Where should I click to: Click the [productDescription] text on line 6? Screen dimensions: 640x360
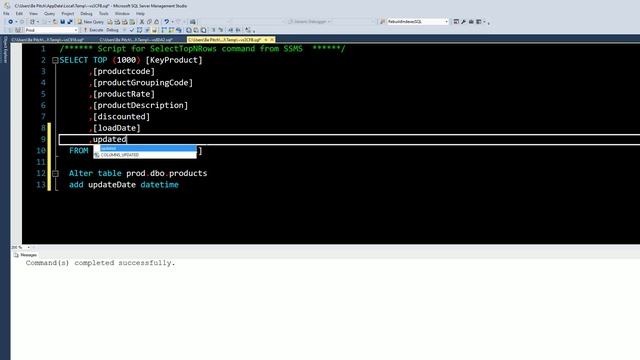[x=140, y=105]
